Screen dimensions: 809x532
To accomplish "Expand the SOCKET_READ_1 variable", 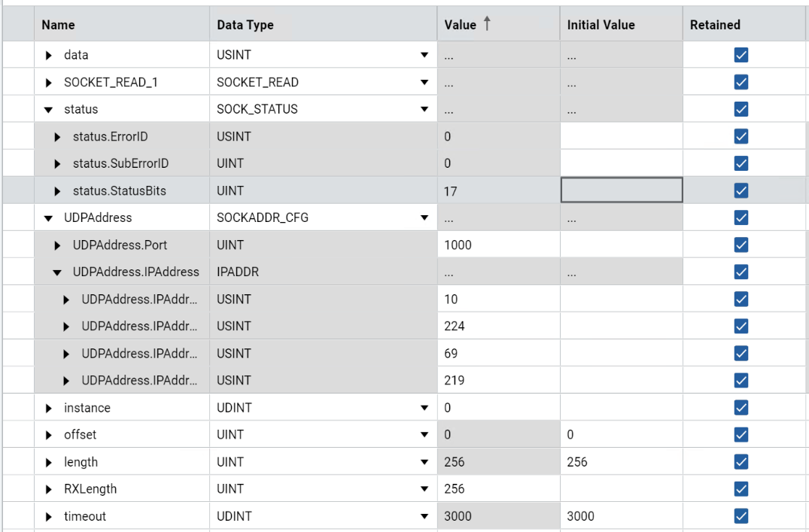I will 49,83.
